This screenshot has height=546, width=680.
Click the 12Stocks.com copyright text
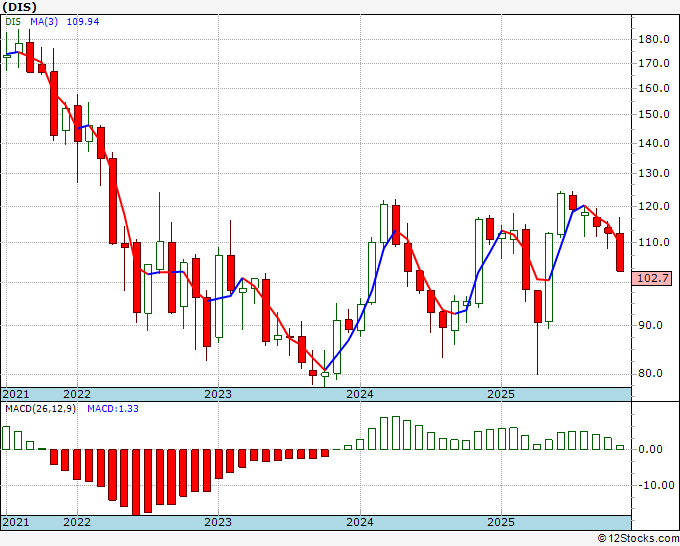(x=638, y=539)
